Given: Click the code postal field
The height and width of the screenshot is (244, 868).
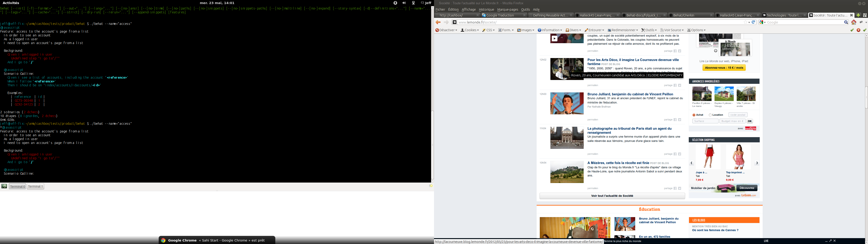Looking at the screenshot, I should click(738, 115).
